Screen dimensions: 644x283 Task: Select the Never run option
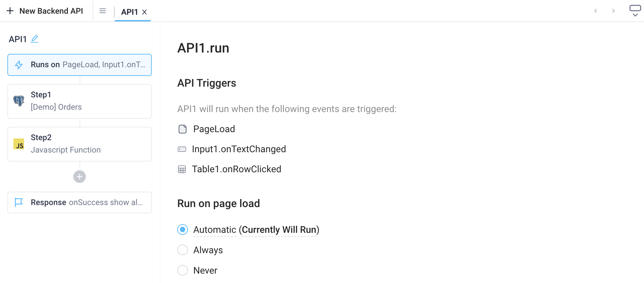point(182,270)
